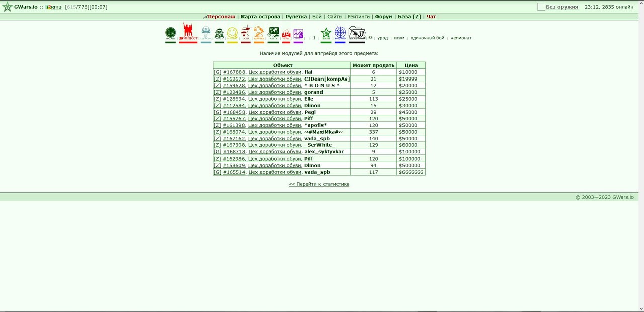Open object #167308 link
644x312 pixels.
[x=234, y=145]
